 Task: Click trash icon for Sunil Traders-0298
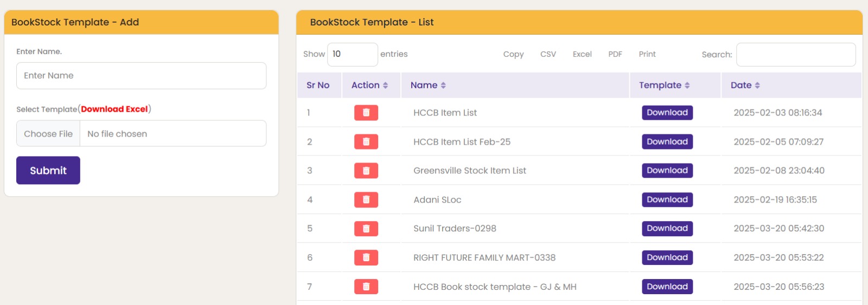366,229
